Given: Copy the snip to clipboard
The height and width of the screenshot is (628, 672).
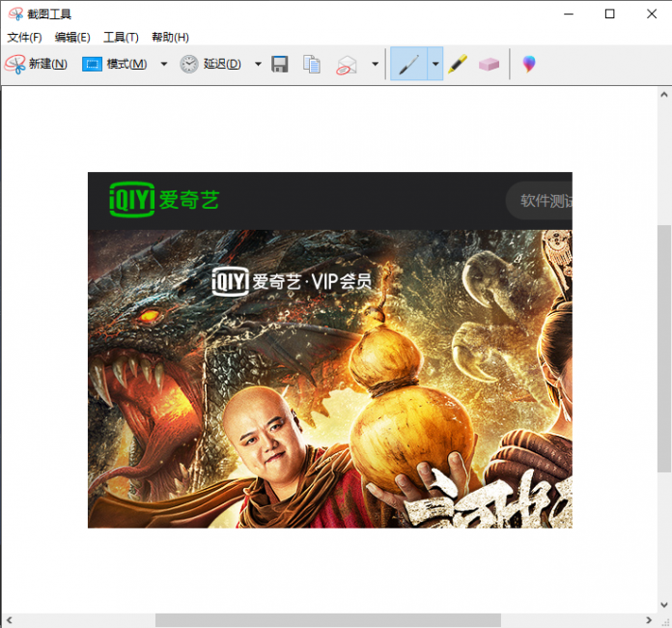Looking at the screenshot, I should 312,65.
